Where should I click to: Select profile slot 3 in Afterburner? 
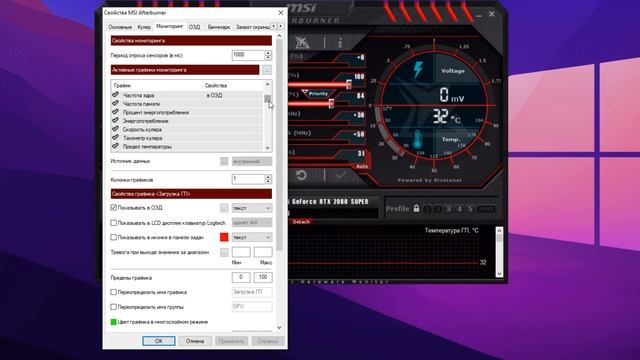click(x=449, y=209)
